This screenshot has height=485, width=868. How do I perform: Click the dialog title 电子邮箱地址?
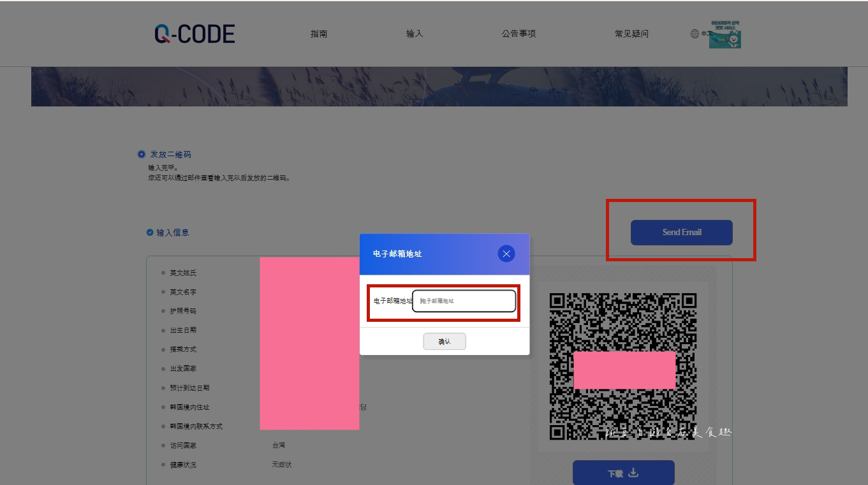(397, 254)
